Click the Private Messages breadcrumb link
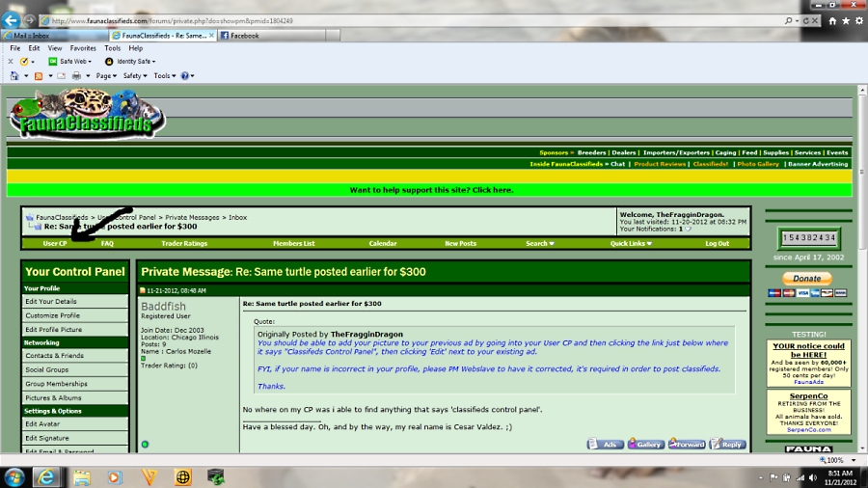The width and height of the screenshot is (868, 488). tap(192, 217)
